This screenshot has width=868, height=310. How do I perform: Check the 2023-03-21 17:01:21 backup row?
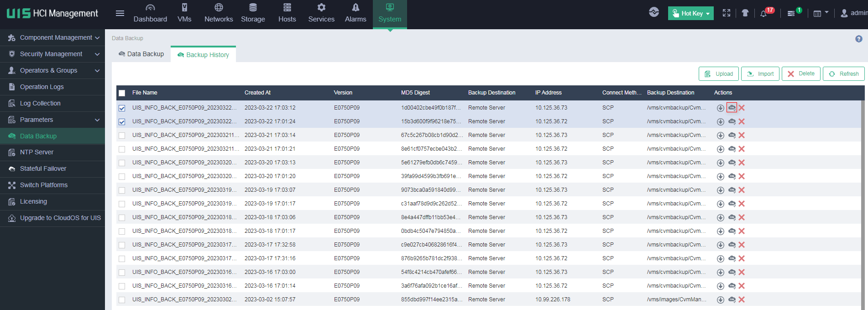[x=122, y=149]
